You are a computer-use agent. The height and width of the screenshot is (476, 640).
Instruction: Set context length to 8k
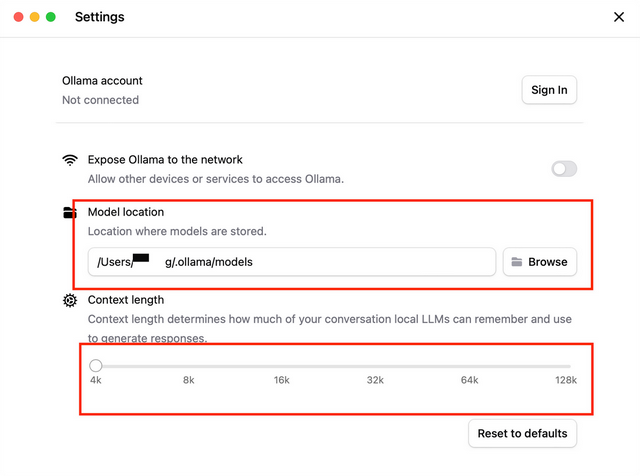pyautogui.click(x=189, y=380)
